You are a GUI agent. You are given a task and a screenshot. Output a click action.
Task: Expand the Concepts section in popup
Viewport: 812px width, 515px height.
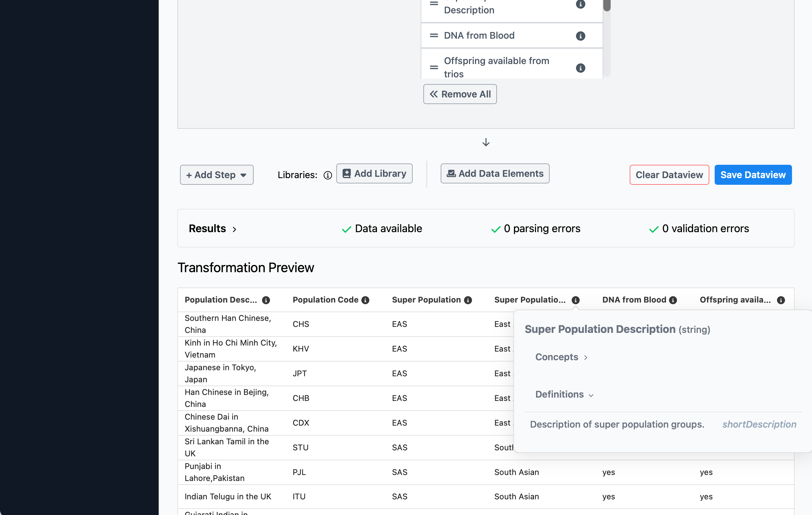click(x=561, y=357)
